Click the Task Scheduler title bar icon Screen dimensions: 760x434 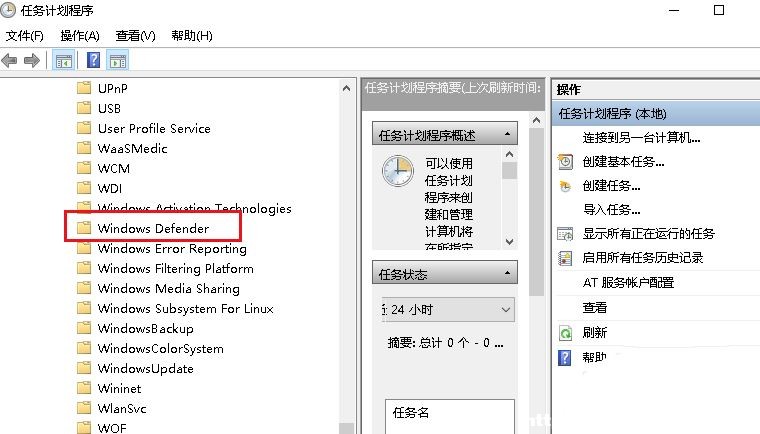pyautogui.click(x=8, y=10)
